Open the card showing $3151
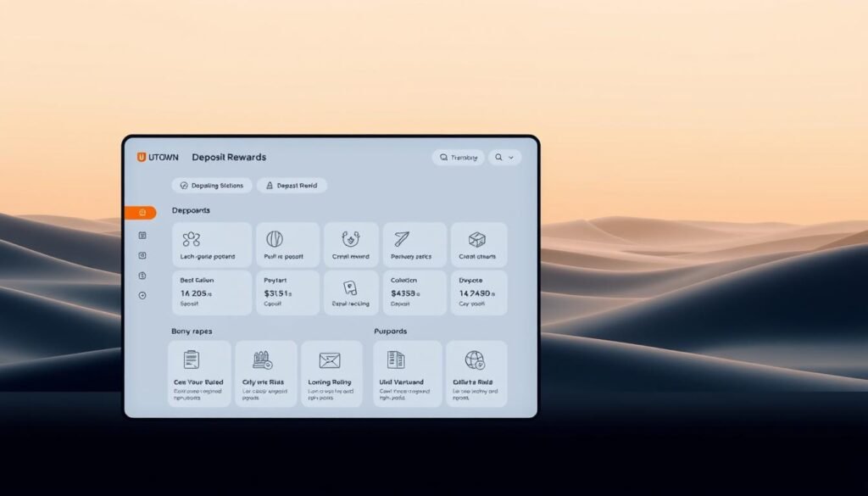Screen dimensions: 868x496 (x=287, y=293)
